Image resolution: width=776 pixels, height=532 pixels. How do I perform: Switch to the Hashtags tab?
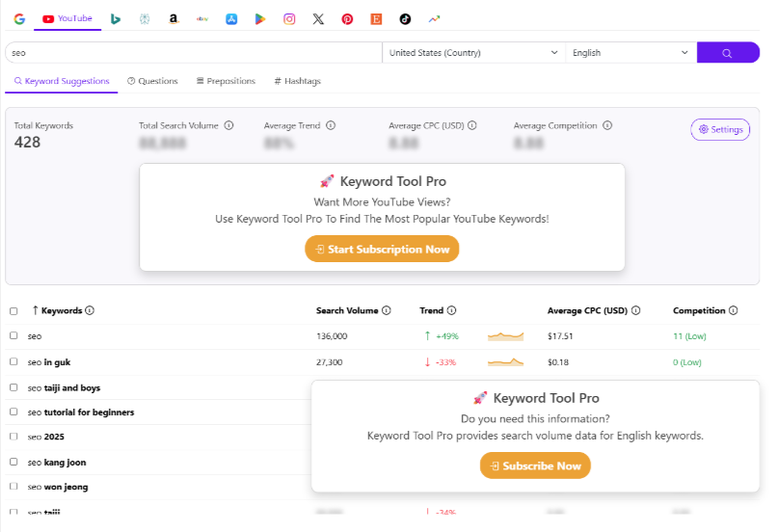click(x=298, y=81)
